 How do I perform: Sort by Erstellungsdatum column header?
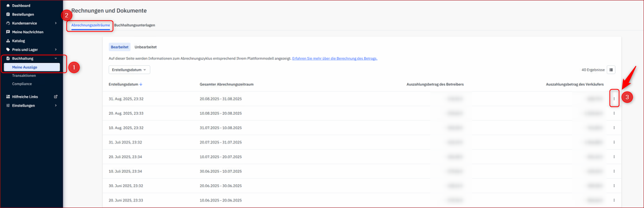click(x=126, y=85)
